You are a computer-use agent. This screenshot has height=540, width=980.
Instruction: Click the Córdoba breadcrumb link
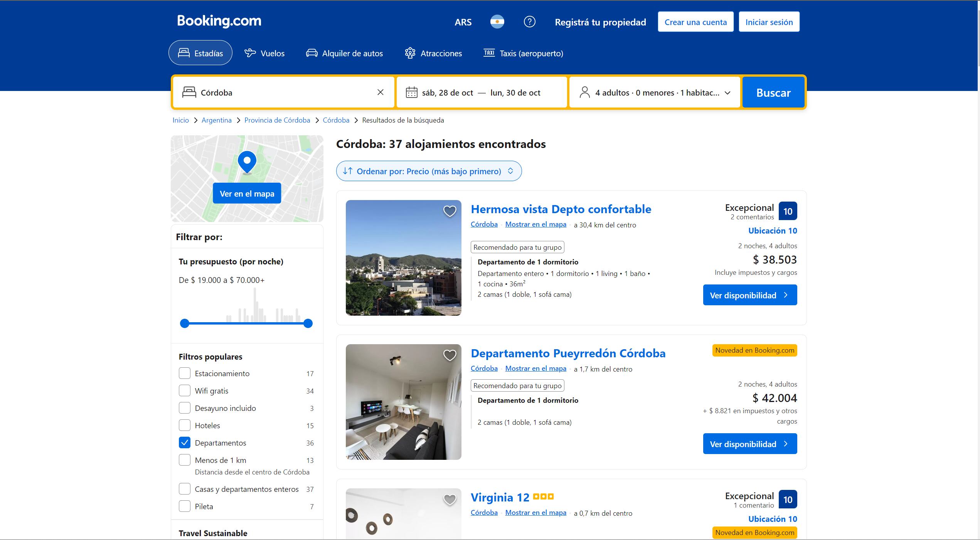[336, 120]
